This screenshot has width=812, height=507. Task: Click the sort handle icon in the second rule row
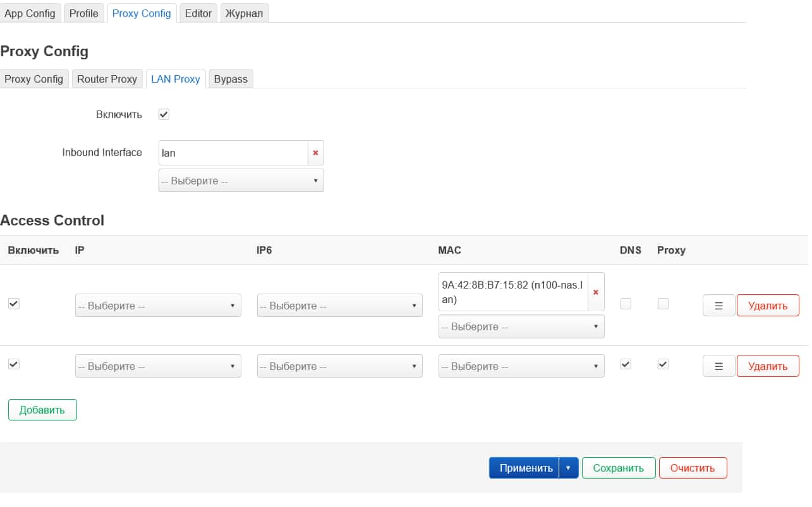(x=718, y=366)
